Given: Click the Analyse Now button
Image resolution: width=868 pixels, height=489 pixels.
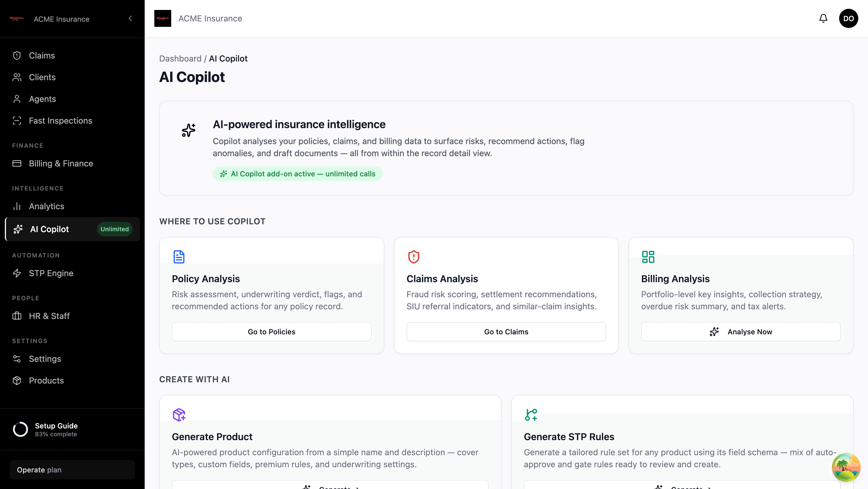Looking at the screenshot, I should 741,332.
